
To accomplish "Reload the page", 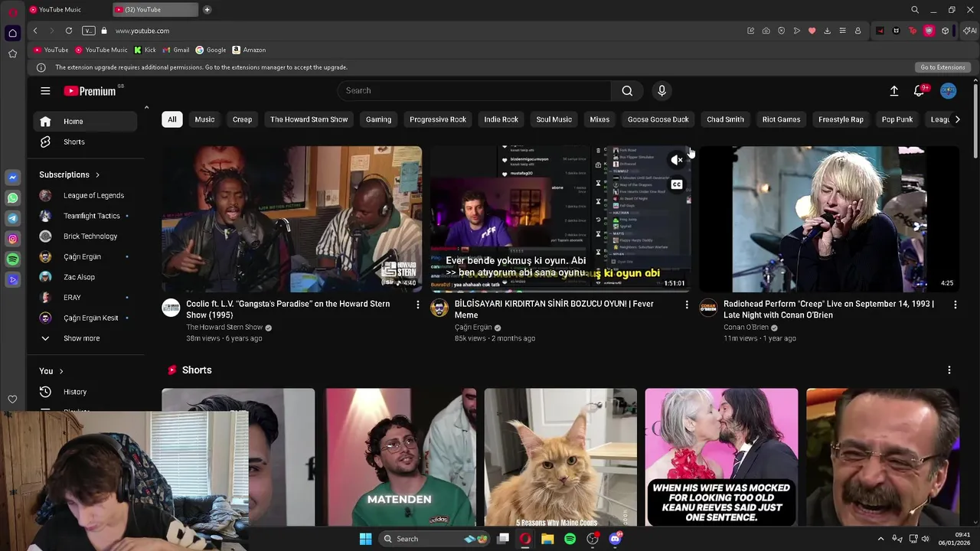I will [x=69, y=31].
